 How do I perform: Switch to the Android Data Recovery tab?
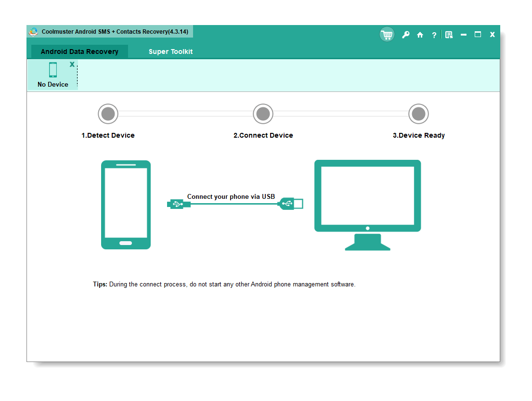click(x=79, y=52)
